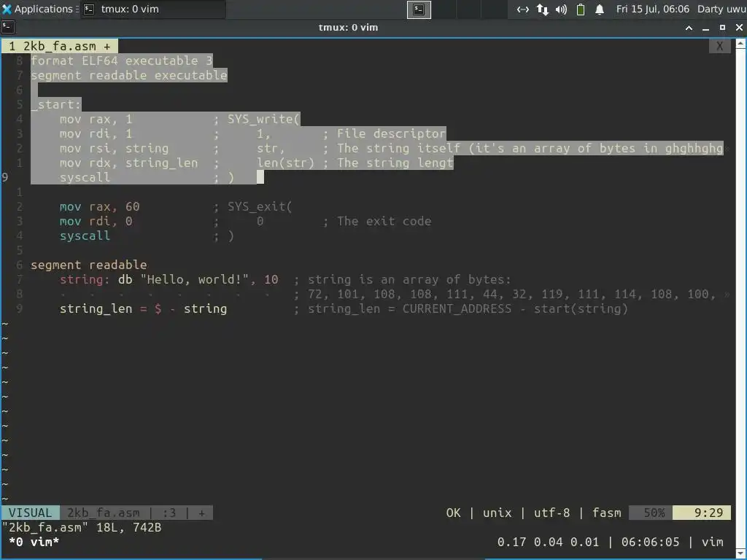Click the 2kb_fa.asm name in status line
The height and width of the screenshot is (560, 747).
pyautogui.click(x=104, y=513)
